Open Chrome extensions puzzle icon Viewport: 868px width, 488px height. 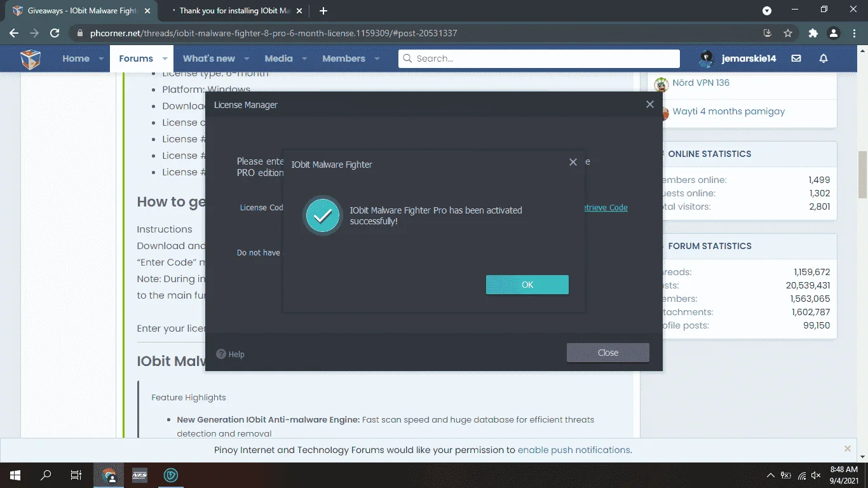pos(813,33)
